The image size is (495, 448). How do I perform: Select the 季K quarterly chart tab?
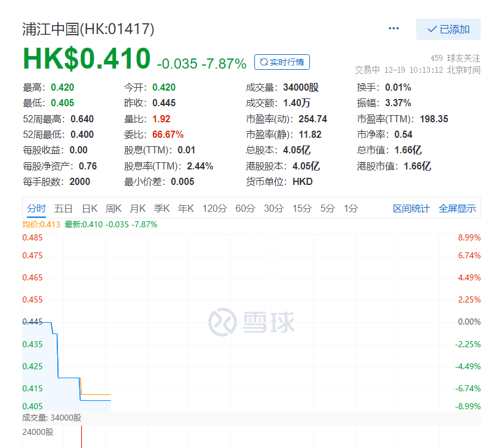(x=162, y=208)
